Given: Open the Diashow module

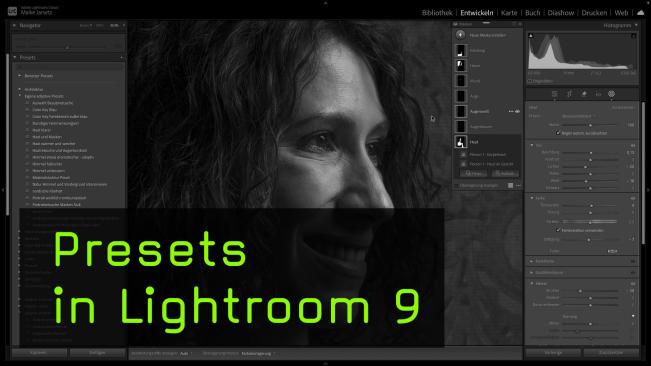Looking at the screenshot, I should (x=560, y=13).
